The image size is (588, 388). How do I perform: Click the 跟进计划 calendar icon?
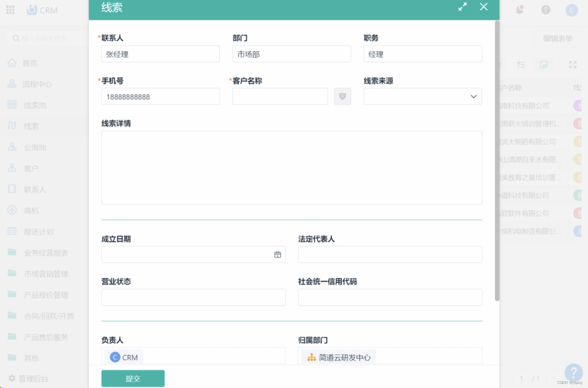pyautogui.click(x=12, y=231)
